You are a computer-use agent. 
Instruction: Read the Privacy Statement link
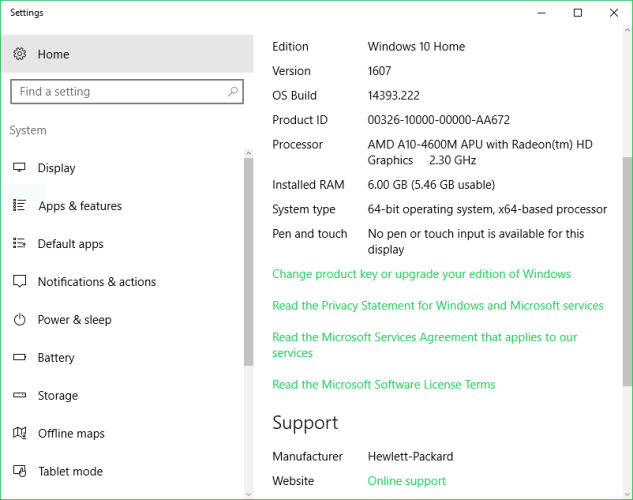(x=437, y=306)
